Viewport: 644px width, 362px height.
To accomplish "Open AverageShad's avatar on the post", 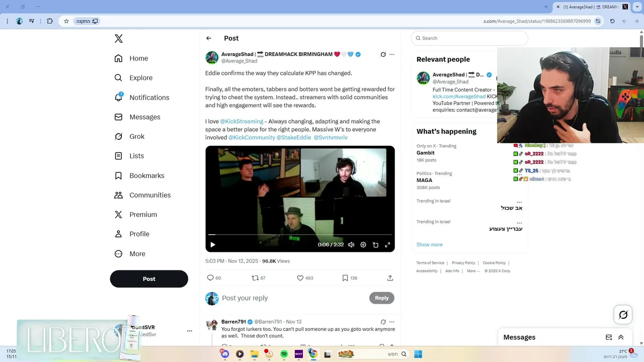I will 212,57.
